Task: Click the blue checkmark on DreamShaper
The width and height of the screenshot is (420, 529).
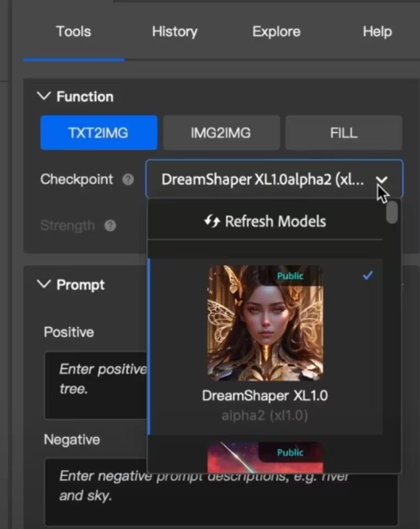Action: coord(368,275)
